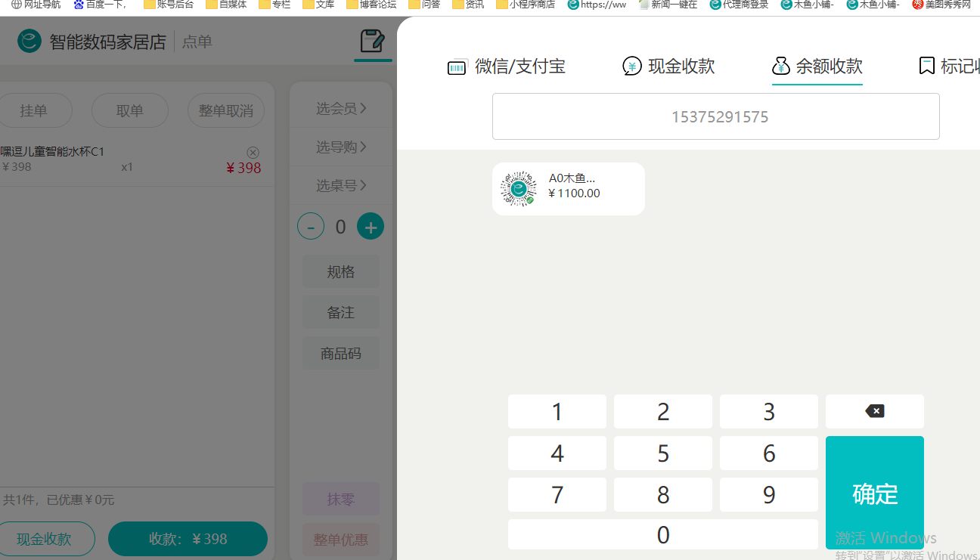Open the 代理商登录 bookmark
The image size is (980, 560).
740,5
